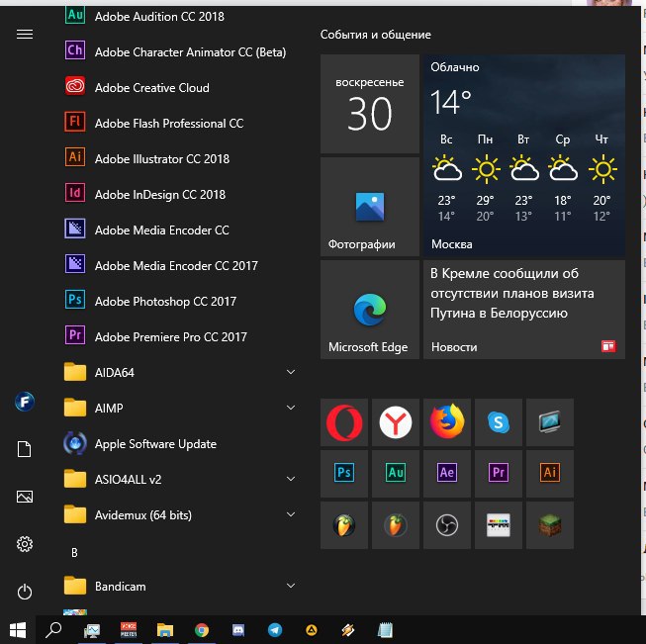Open Telegram from the taskbar
646x644 pixels.
275,630
